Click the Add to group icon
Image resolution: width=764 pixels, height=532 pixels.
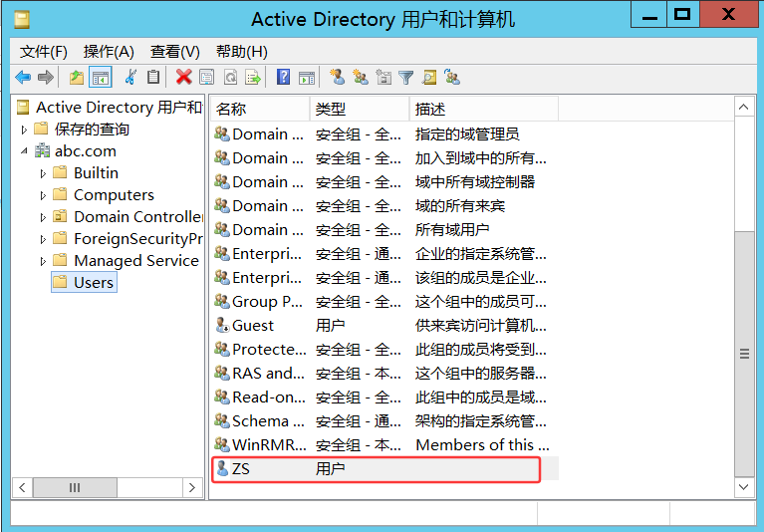(x=452, y=77)
